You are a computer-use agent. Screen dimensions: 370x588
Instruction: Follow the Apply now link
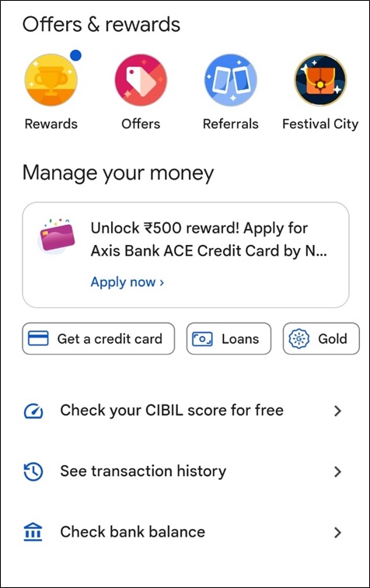coord(127,282)
